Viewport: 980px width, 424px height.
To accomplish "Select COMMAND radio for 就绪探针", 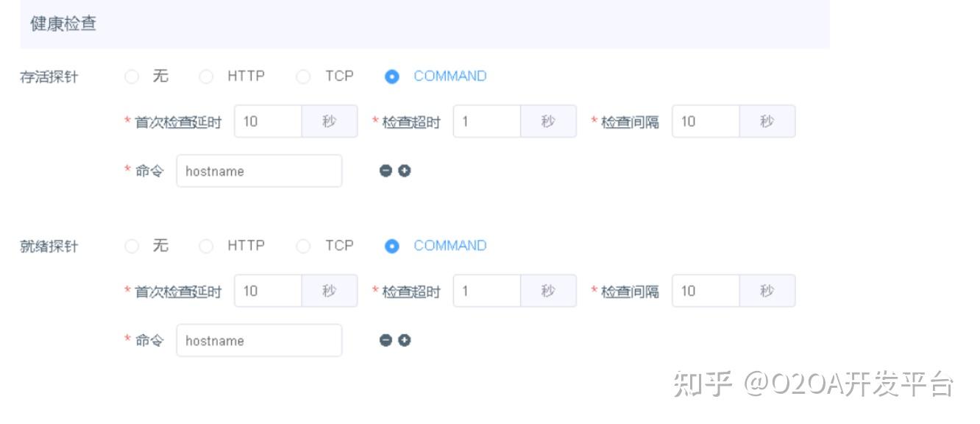I will pyautogui.click(x=392, y=247).
